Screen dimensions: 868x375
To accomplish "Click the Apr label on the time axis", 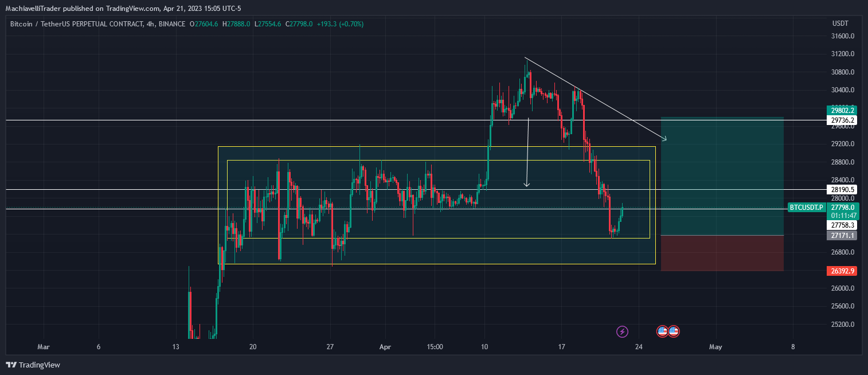I will click(385, 347).
